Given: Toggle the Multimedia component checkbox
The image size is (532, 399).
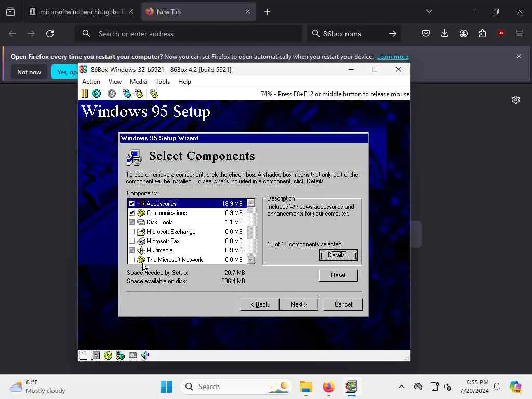Looking at the screenshot, I should (x=131, y=250).
